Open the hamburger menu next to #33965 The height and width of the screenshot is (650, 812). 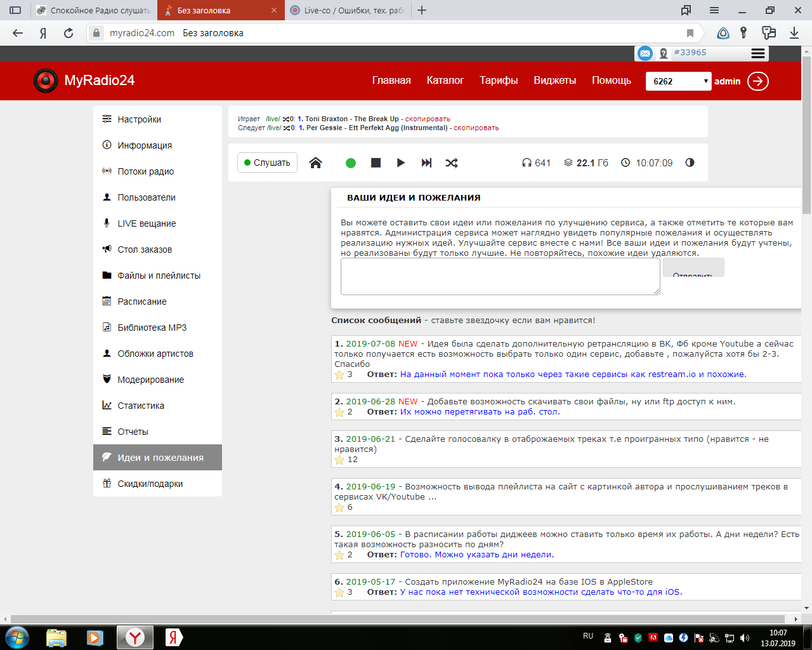click(758, 53)
